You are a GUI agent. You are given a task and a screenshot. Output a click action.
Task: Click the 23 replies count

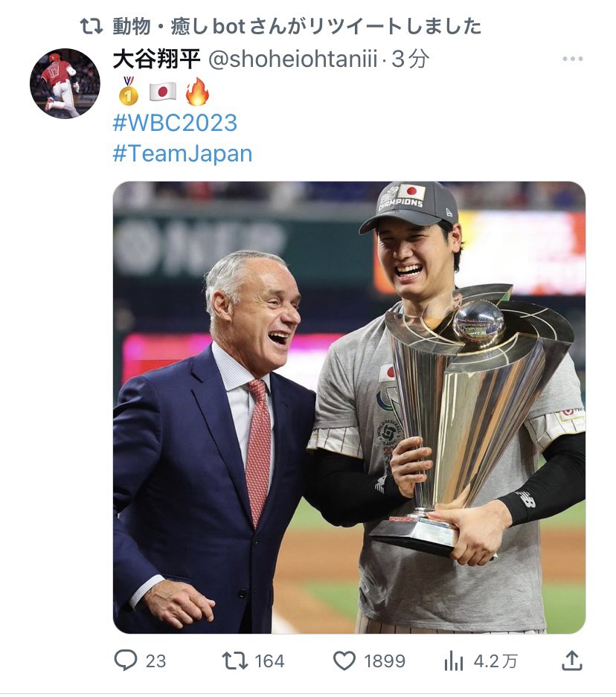[x=155, y=661]
